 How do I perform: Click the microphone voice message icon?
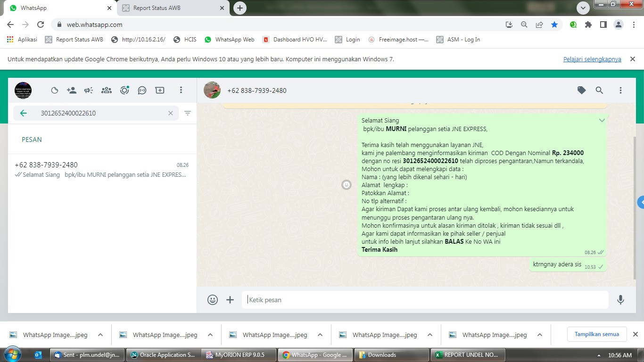pos(620,300)
